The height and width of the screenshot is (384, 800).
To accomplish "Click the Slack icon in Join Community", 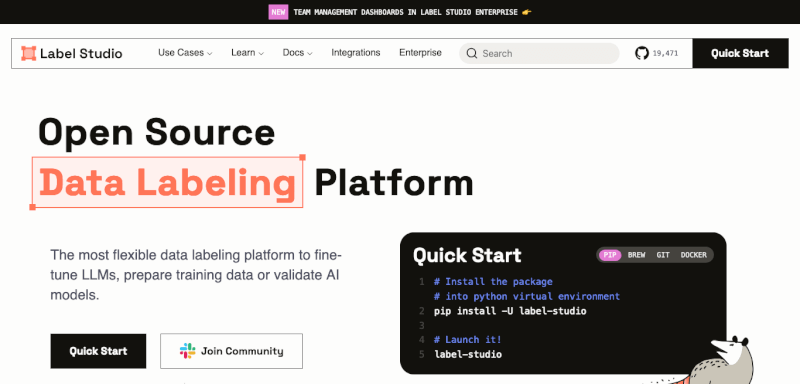I will pos(187,351).
